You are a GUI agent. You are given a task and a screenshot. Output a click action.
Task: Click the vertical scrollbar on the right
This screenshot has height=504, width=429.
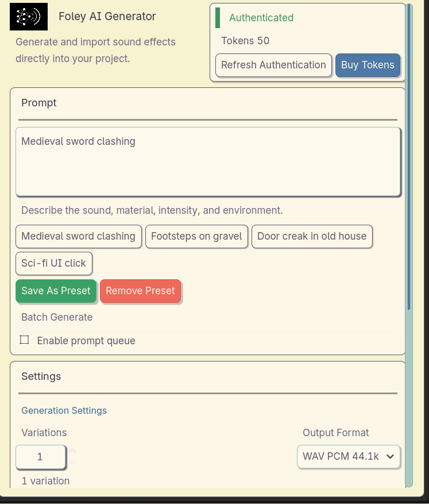408,155
